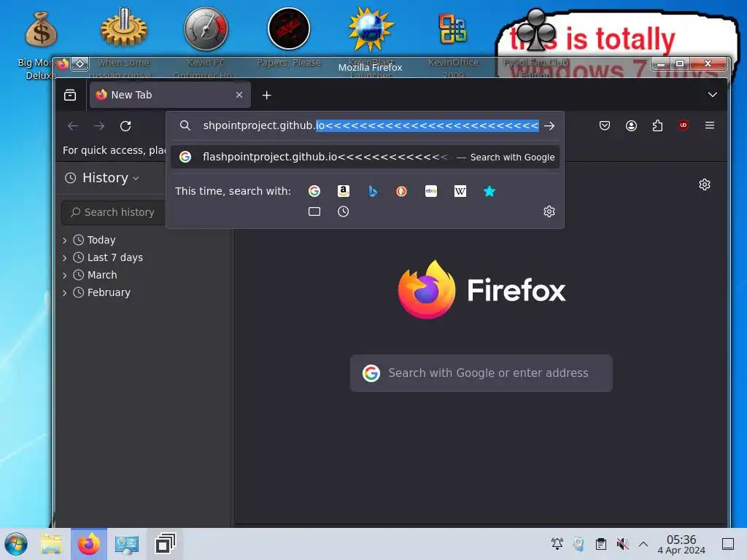Show hidden system tray icons

643,544
